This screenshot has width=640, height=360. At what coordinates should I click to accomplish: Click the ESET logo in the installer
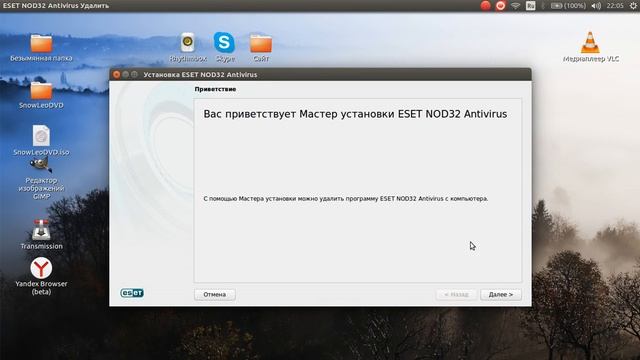click(132, 293)
